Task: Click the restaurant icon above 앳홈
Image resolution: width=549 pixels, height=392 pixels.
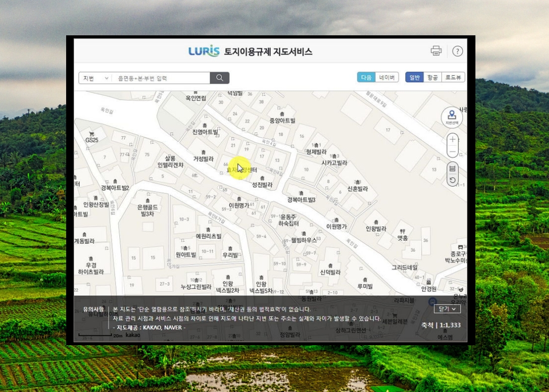Action: tap(402, 231)
